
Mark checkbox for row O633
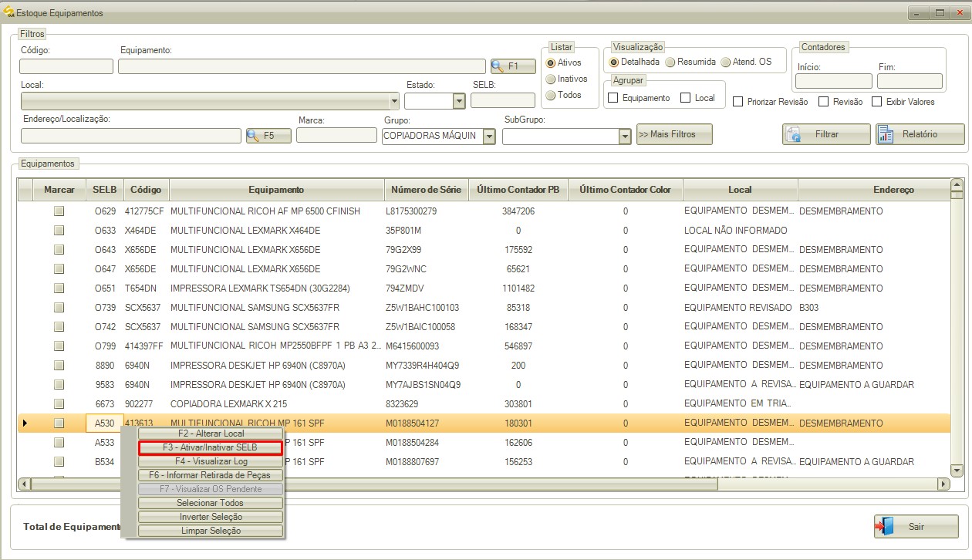[59, 231]
